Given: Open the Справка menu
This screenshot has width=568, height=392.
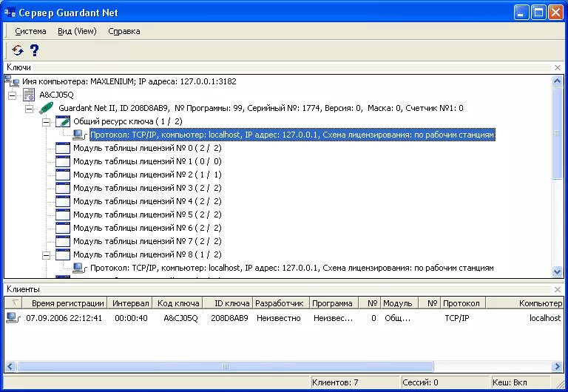Looking at the screenshot, I should 124,31.
